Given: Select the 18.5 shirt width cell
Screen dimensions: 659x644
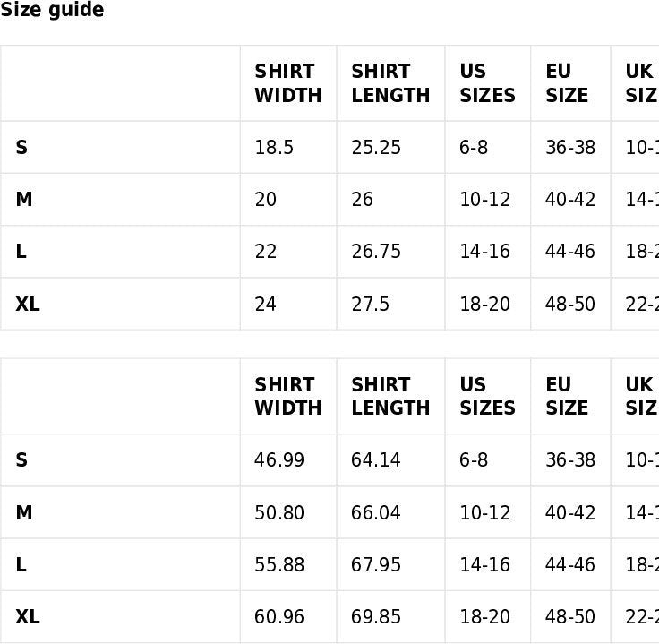Looking at the screenshot, I should (x=274, y=148).
